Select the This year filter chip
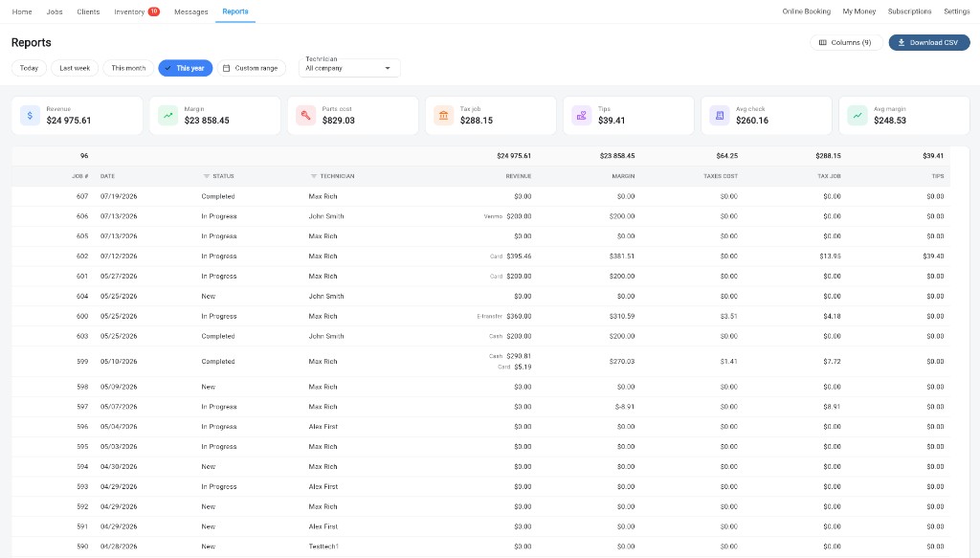 pyautogui.click(x=186, y=68)
